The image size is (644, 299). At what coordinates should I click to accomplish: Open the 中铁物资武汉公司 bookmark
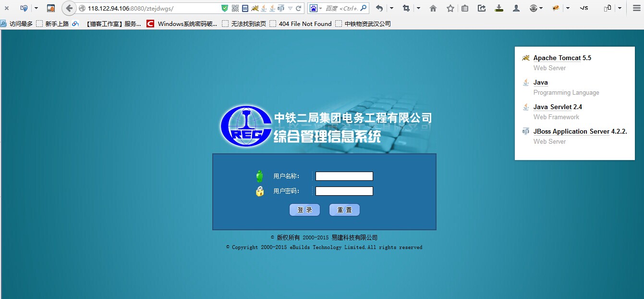click(363, 24)
